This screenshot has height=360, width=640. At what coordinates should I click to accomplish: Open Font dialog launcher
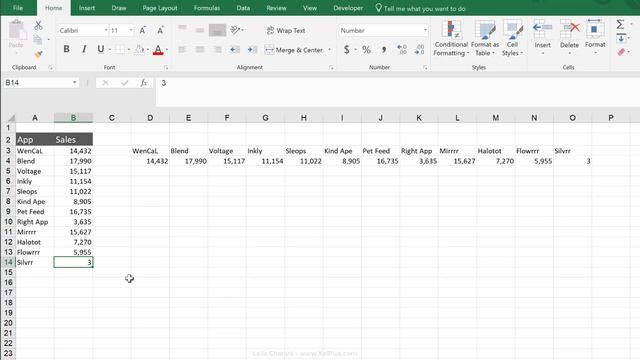point(166,68)
